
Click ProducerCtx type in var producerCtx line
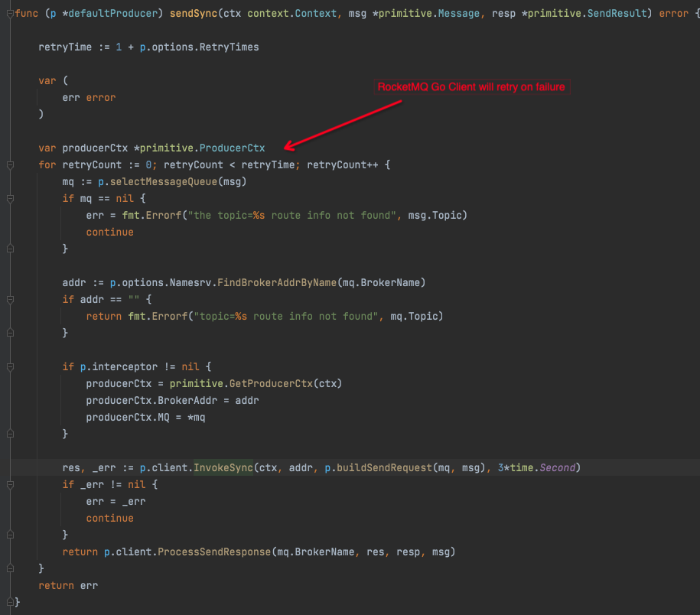click(232, 148)
